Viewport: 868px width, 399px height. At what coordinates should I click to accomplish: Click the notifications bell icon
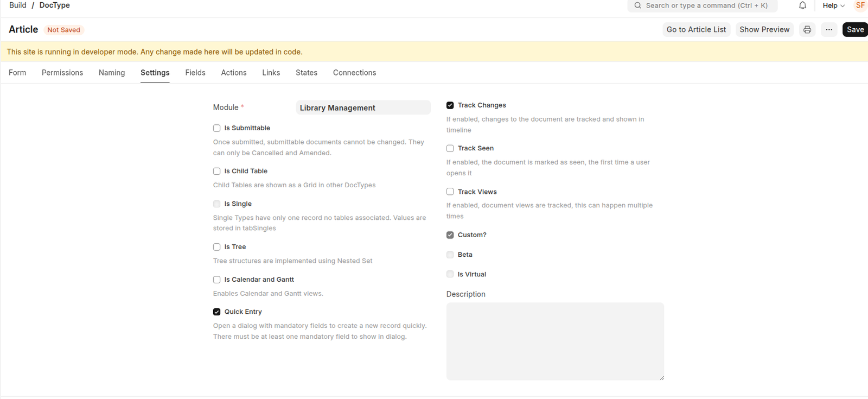click(802, 5)
